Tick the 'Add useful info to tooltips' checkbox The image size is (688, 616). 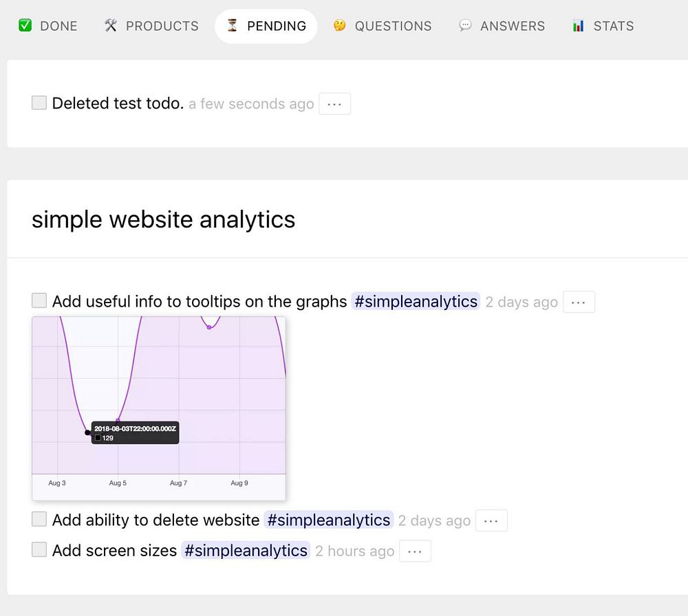(x=39, y=300)
